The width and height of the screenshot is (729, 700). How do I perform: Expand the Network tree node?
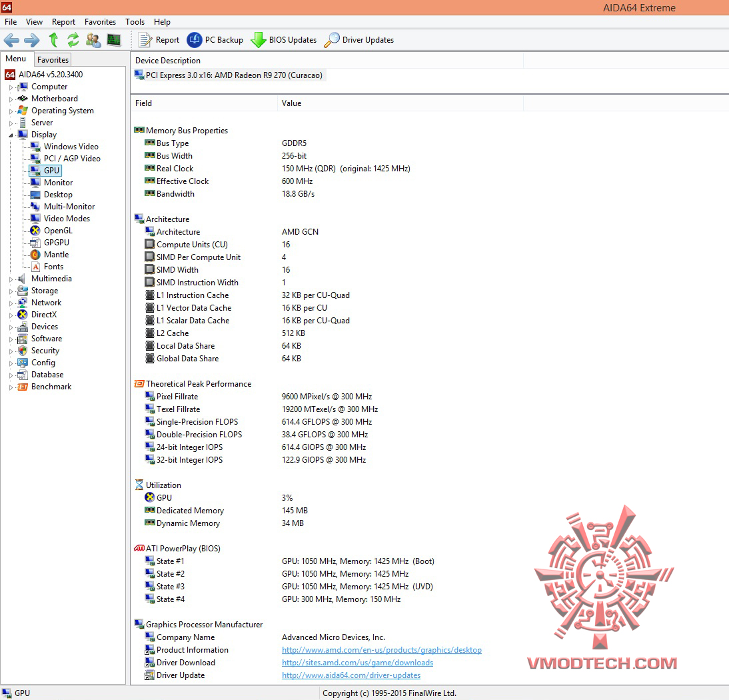click(x=11, y=303)
